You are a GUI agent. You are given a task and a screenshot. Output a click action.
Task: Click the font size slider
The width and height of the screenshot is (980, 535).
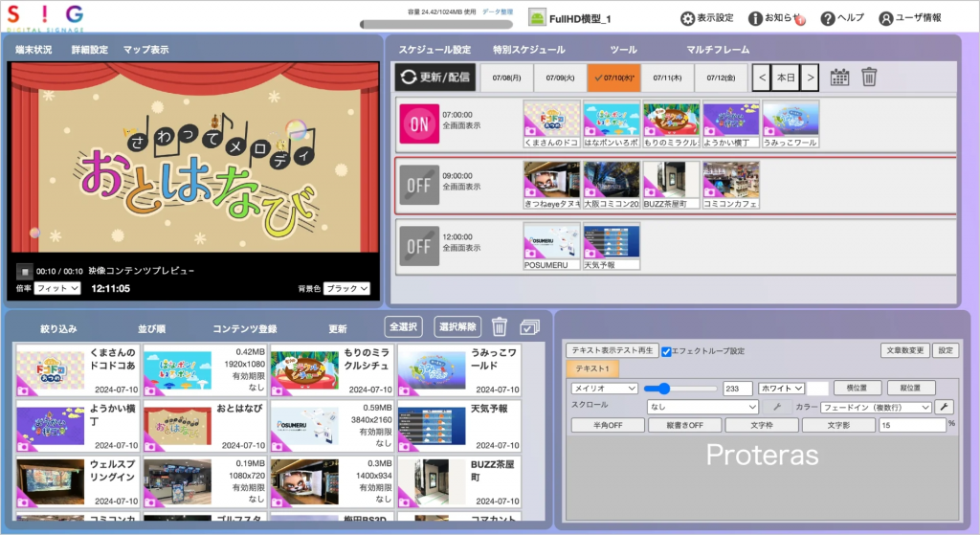coord(680,389)
